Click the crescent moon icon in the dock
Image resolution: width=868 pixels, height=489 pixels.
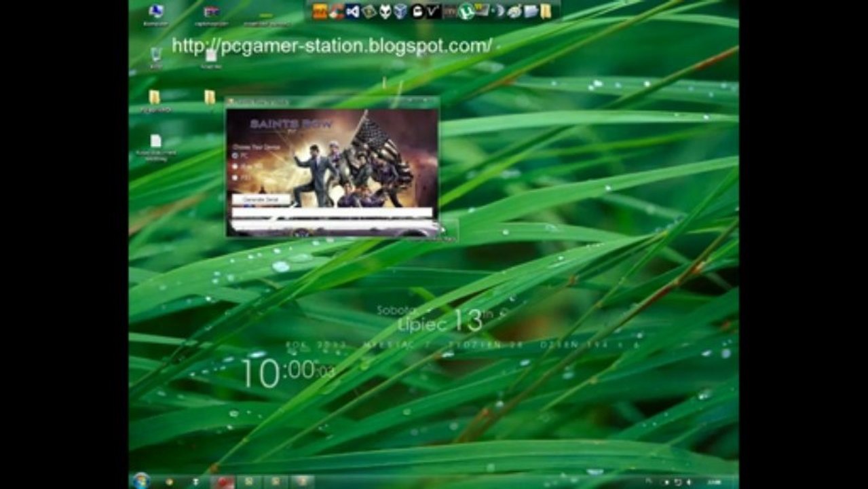coord(498,12)
